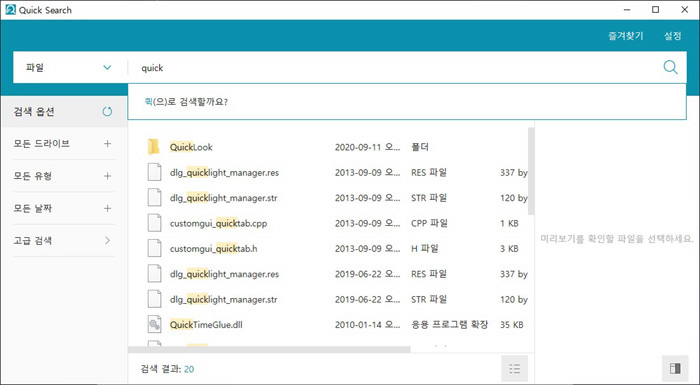
Task: Expand 모든 날짜 with plus
Action: (107, 209)
